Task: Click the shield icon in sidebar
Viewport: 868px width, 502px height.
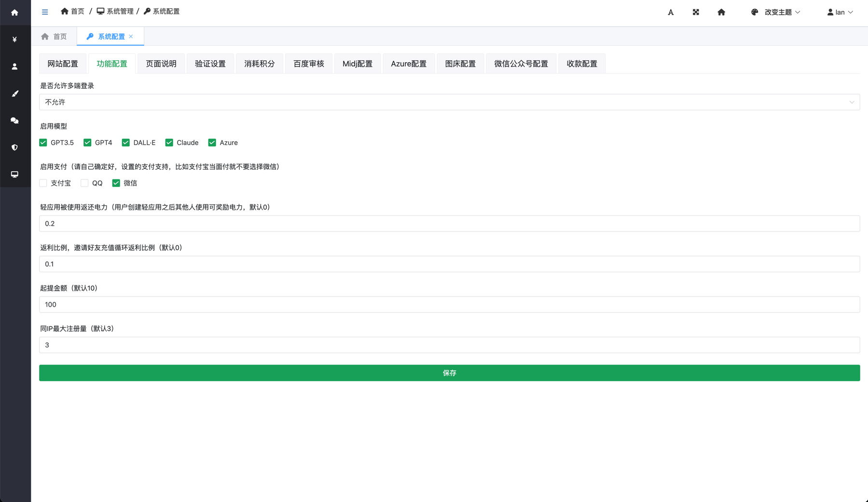Action: coord(14,148)
